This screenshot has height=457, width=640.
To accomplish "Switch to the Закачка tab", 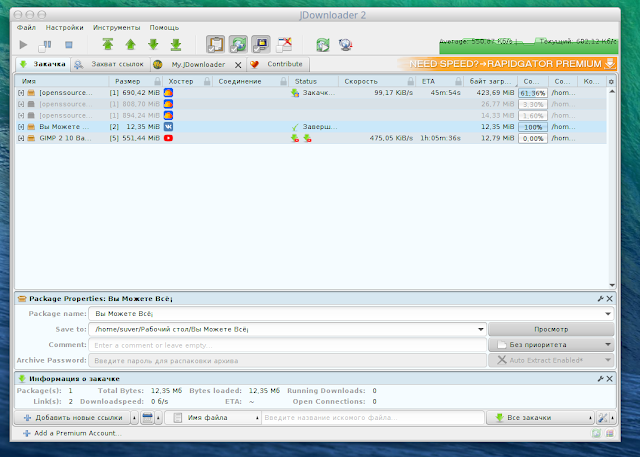I will [x=43, y=64].
